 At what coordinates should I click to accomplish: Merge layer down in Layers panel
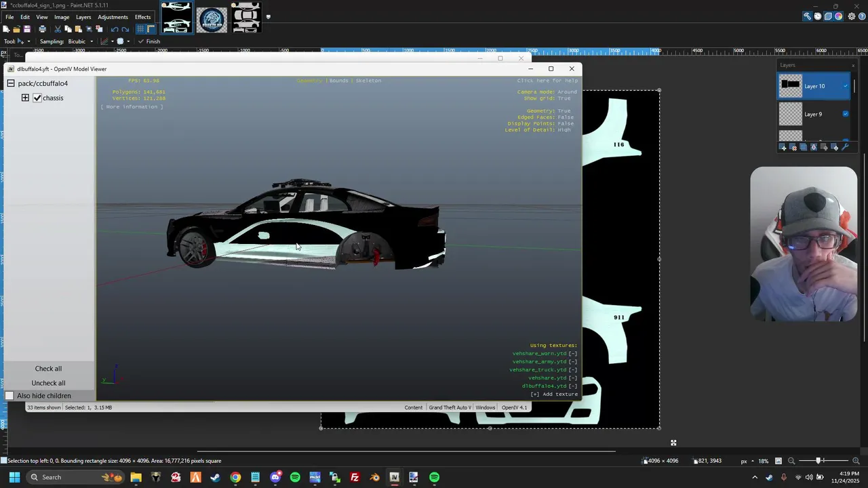tap(814, 147)
